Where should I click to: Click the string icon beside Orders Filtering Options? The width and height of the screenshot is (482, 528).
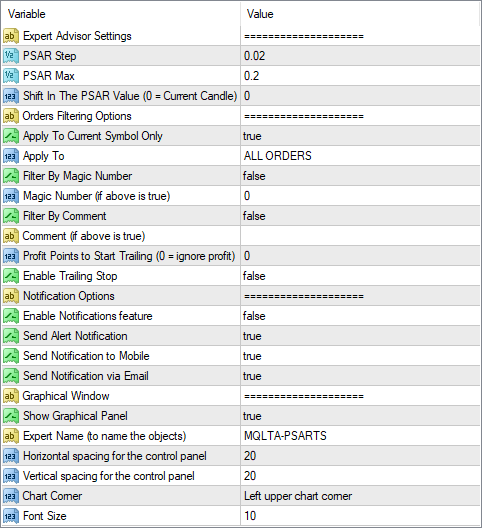click(x=11, y=116)
